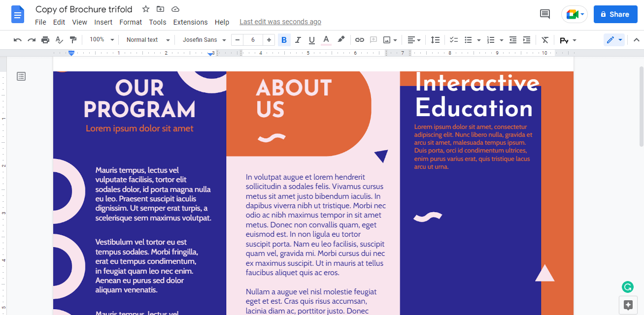This screenshot has height=315, width=644.
Task: Toggle underline formatting
Action: coord(311,40)
